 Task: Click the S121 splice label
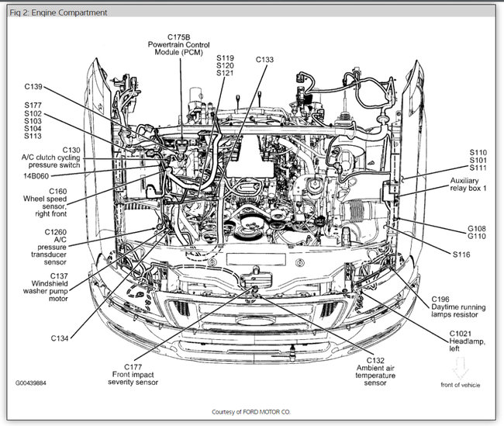225,73
